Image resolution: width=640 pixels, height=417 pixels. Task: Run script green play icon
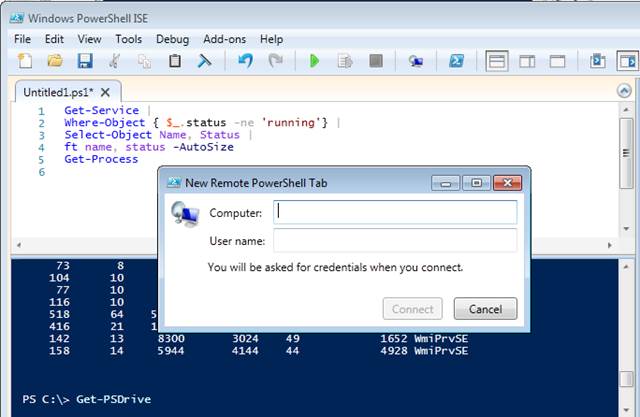click(314, 61)
